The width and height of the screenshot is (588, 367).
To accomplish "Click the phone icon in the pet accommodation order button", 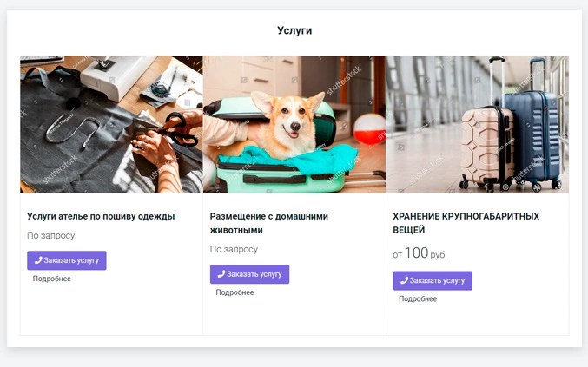I will click(221, 274).
